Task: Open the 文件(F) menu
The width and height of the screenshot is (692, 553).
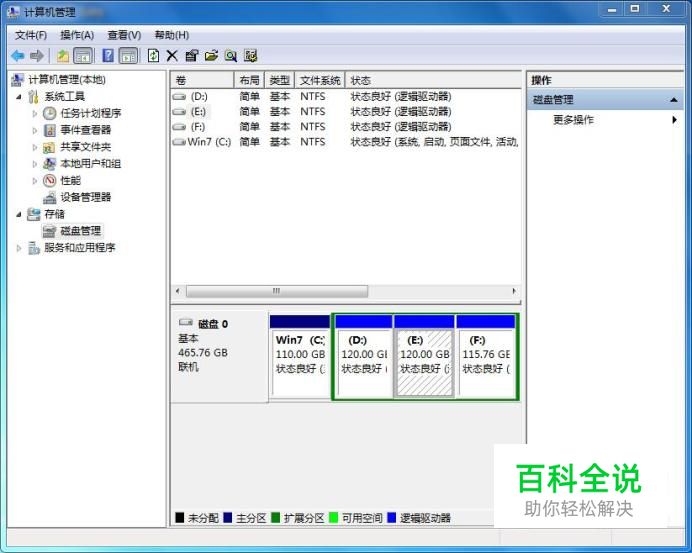Action: (31, 35)
